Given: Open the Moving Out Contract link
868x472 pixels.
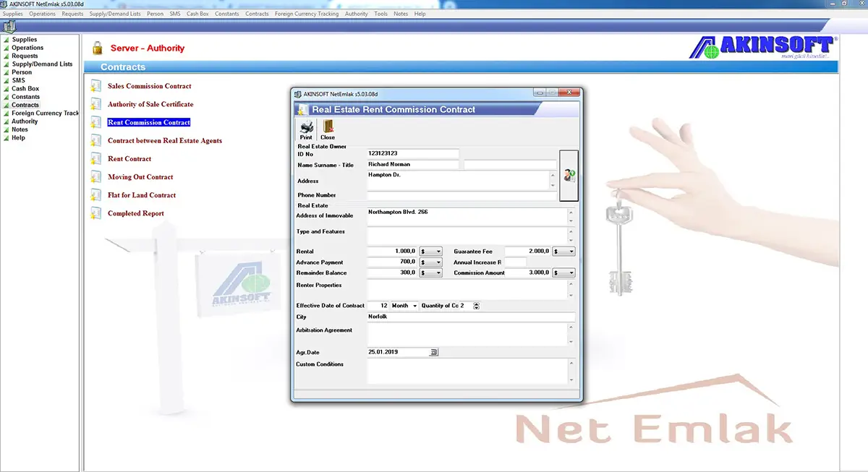Looking at the screenshot, I should coord(140,176).
